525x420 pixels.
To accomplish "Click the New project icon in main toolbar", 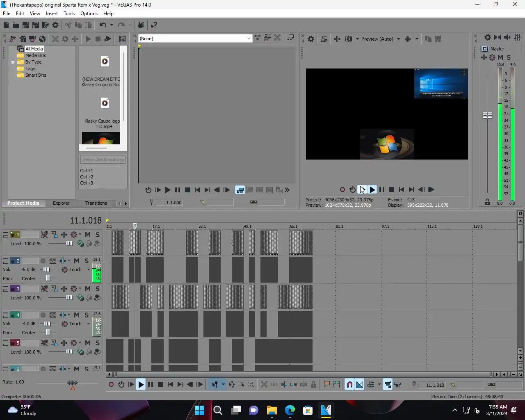I will 6,25.
